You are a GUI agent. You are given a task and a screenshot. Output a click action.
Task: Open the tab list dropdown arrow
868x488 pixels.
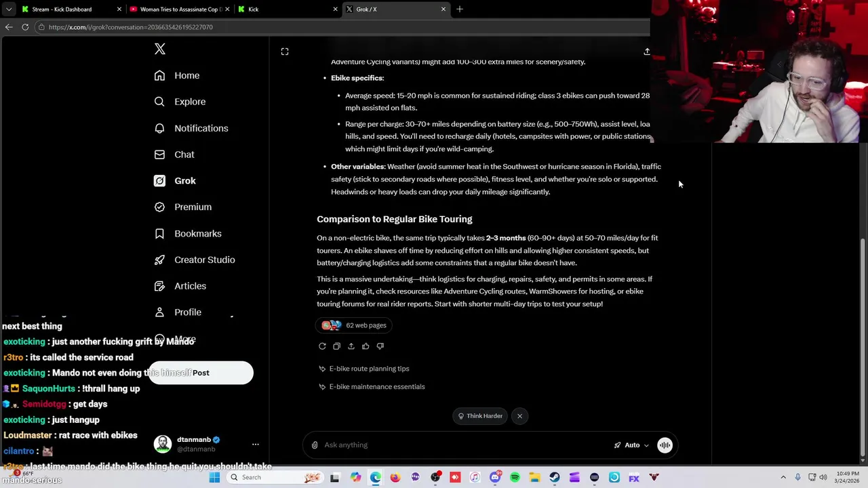[x=8, y=9]
